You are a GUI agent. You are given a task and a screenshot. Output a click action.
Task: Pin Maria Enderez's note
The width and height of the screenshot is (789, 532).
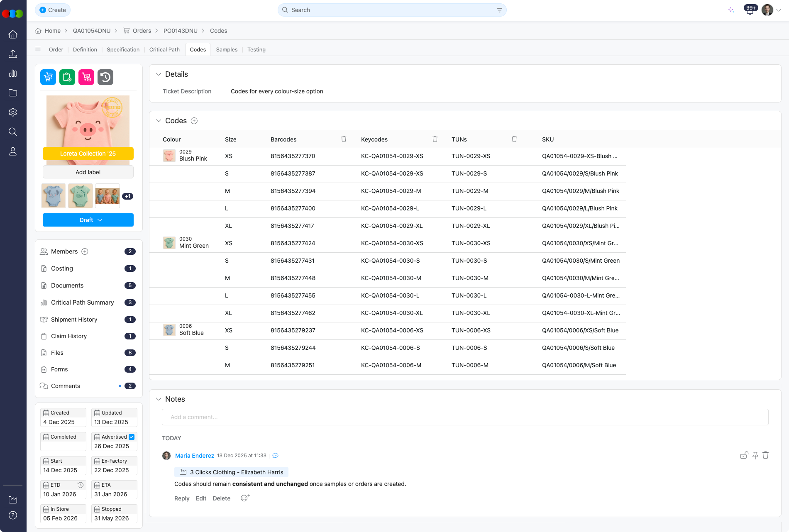755,455
